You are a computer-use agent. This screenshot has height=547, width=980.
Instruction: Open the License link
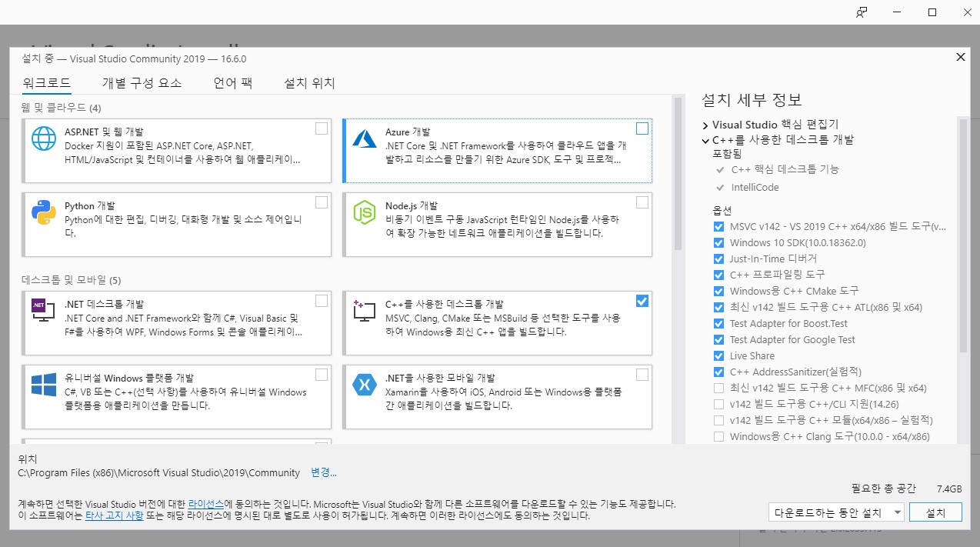[x=206, y=504]
